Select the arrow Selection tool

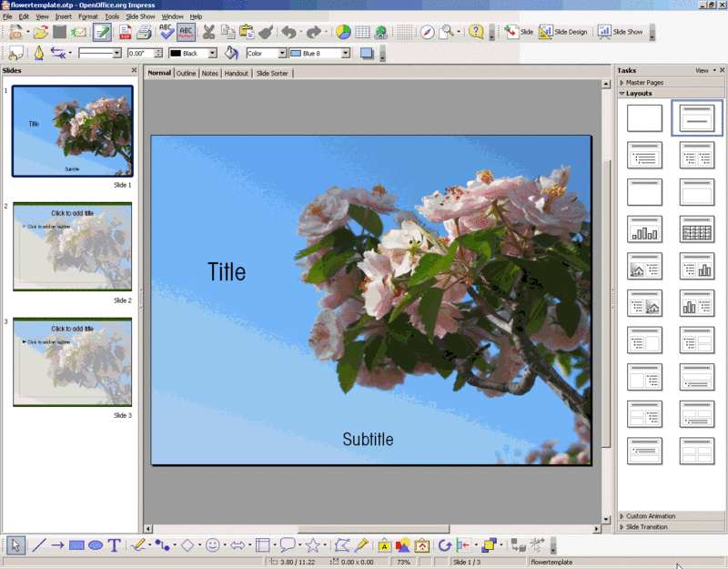pyautogui.click(x=15, y=544)
